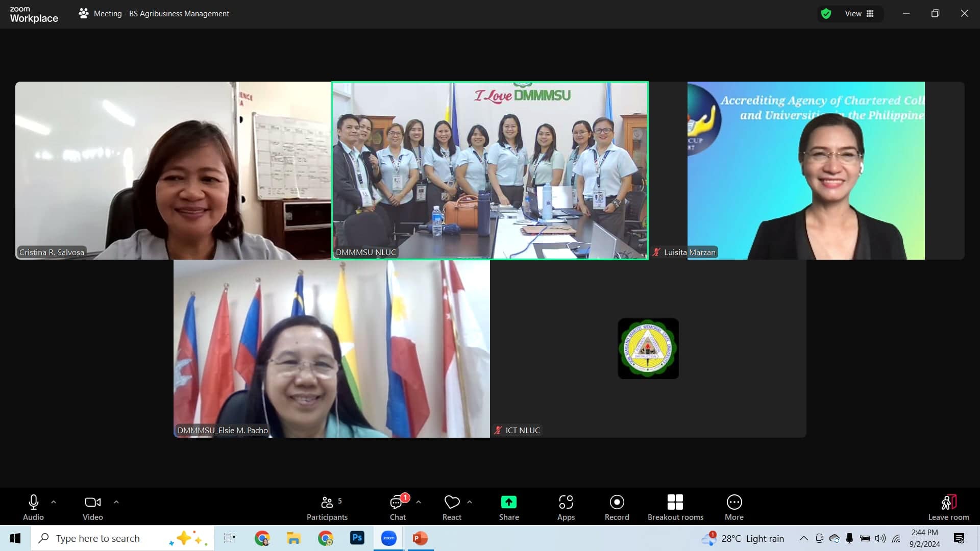Open weather widget 28°C Light rain
The height and width of the screenshot is (551, 980).
tap(743, 538)
